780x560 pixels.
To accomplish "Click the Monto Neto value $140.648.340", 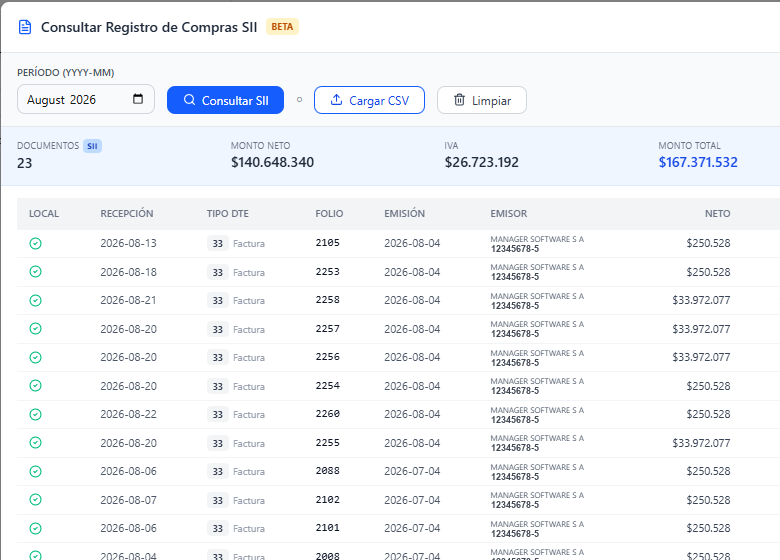I will [272, 162].
